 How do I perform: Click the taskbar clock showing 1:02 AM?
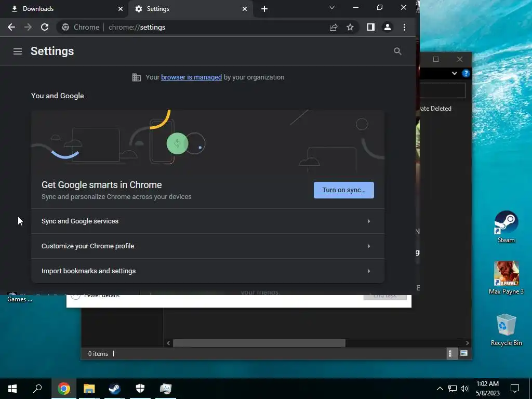click(487, 389)
